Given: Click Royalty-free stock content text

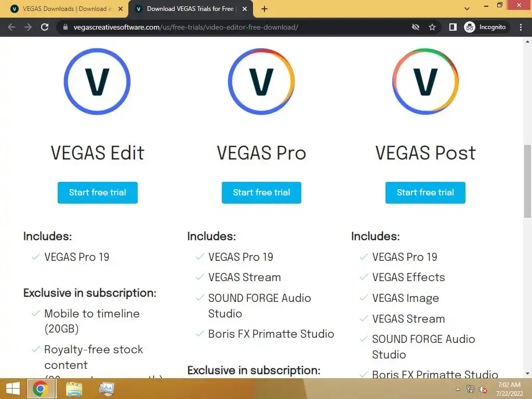Looking at the screenshot, I should pyautogui.click(x=94, y=357).
